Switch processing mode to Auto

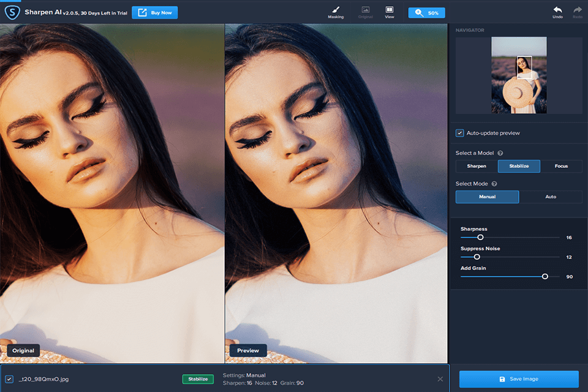550,197
